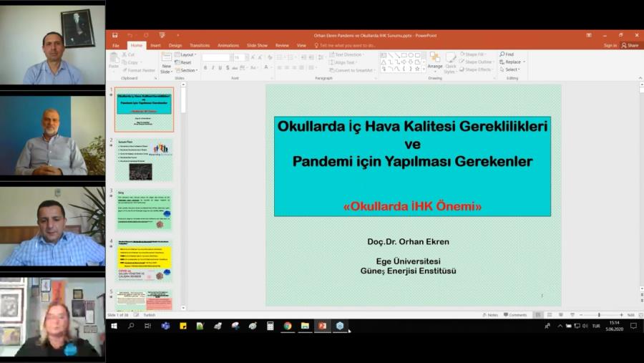Open the Comments pane
This screenshot has width=644, height=363.
pyautogui.click(x=515, y=315)
